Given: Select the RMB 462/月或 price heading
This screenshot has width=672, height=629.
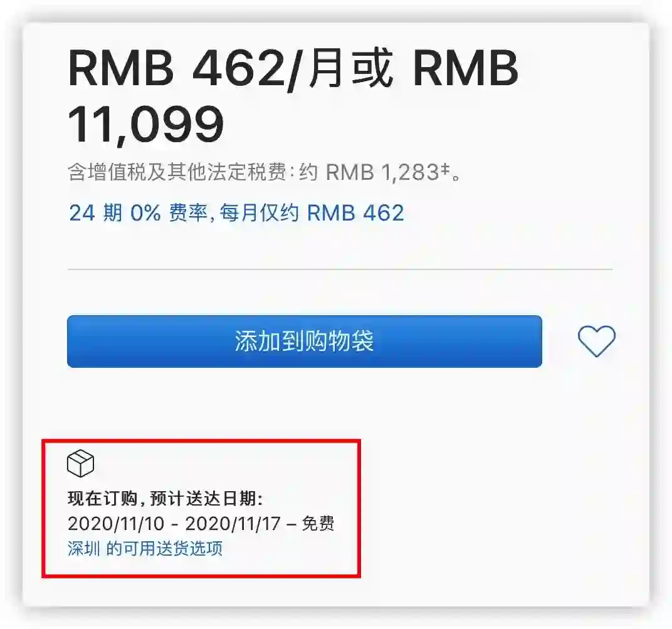Looking at the screenshot, I should click(x=231, y=69).
